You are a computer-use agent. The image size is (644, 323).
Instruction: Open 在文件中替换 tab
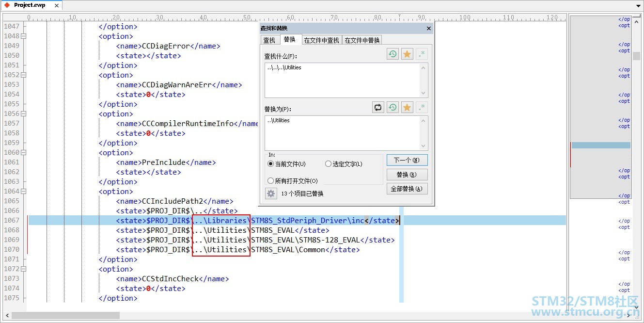pos(362,40)
